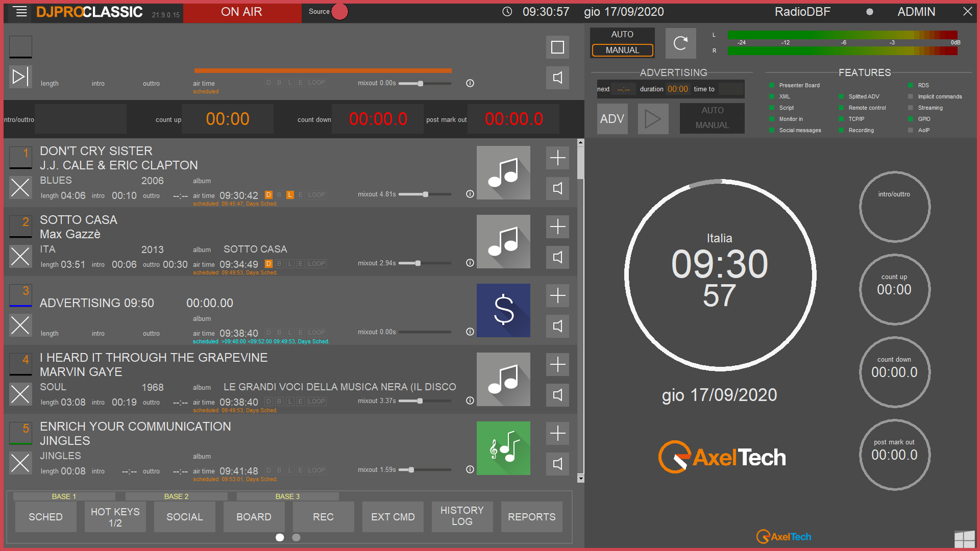Open info icon for I HEARD IT THROUGH THE GRAPEVINE
Screen dimensions: 980x551
click(x=470, y=400)
